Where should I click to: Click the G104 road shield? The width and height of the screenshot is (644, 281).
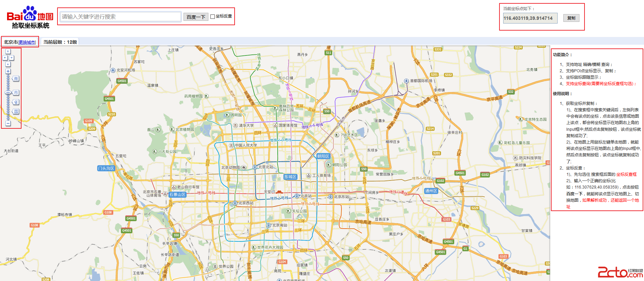[x=282, y=262]
